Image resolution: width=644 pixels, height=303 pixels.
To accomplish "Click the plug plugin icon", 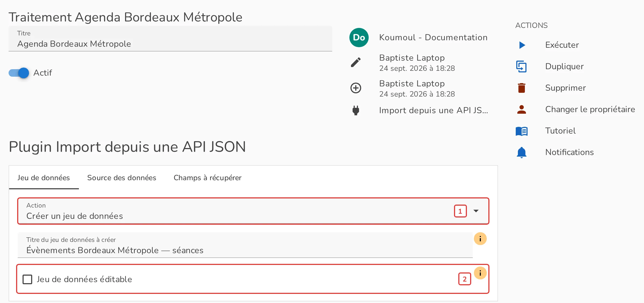I will pyautogui.click(x=356, y=110).
